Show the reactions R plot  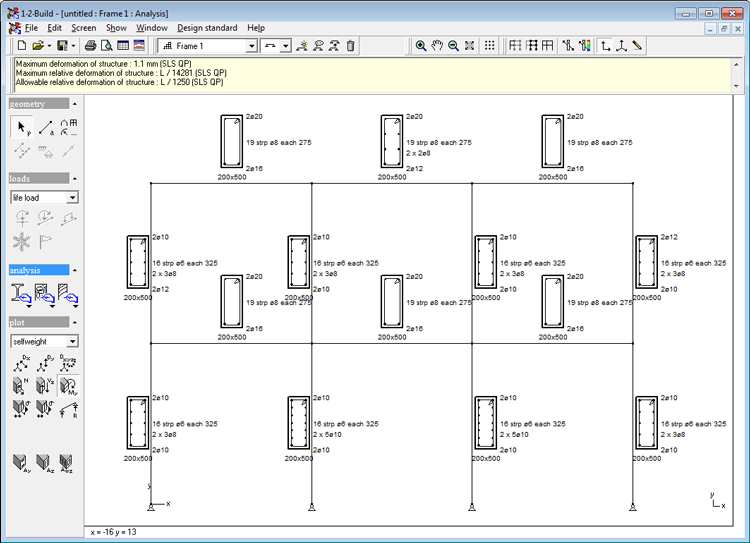click(x=68, y=408)
